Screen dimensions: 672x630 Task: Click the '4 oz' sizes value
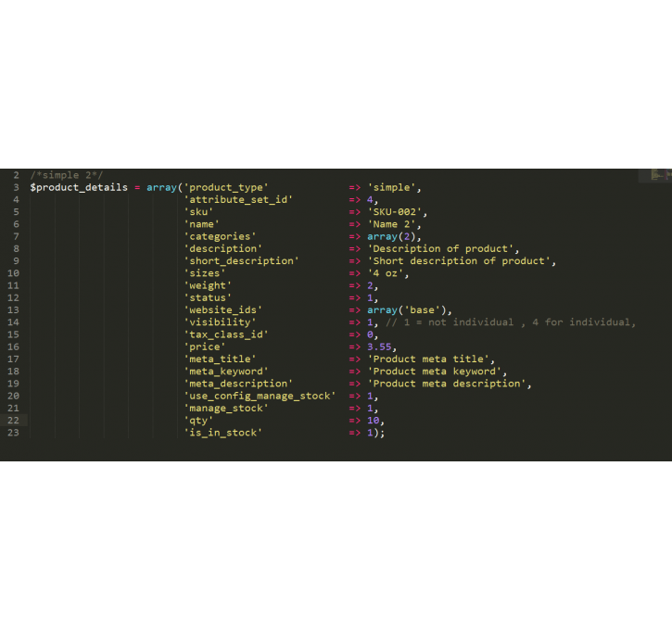click(x=386, y=273)
